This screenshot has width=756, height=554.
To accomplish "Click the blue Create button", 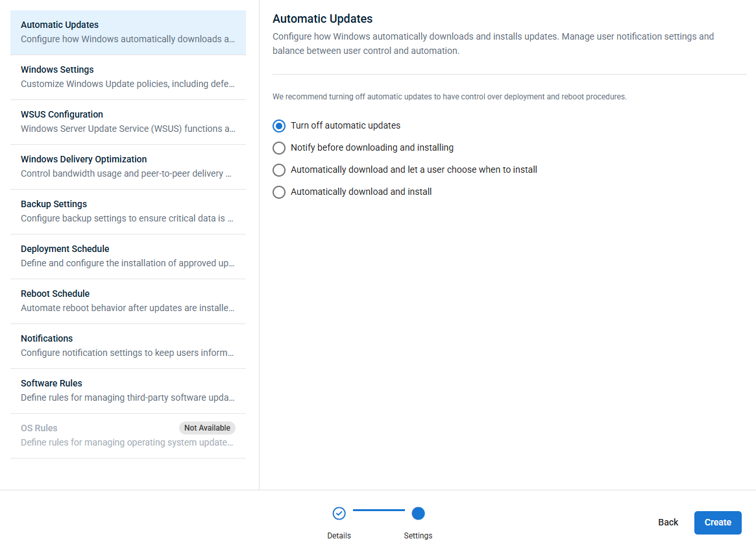I will 718,523.
